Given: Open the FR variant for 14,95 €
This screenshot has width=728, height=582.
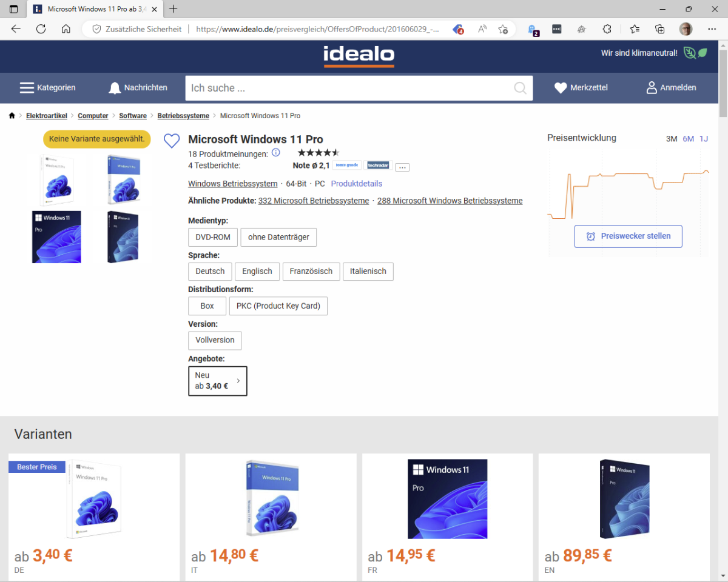Looking at the screenshot, I should [447, 516].
